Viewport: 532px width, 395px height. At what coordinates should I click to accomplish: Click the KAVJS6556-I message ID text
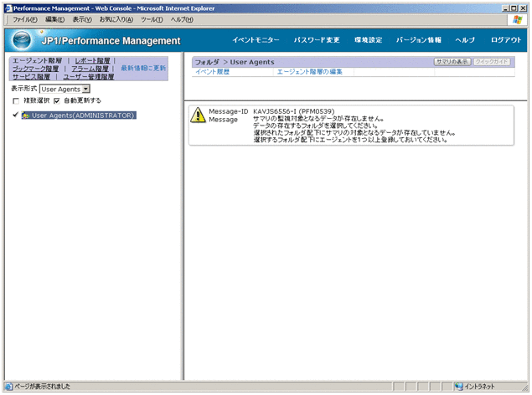click(294, 111)
